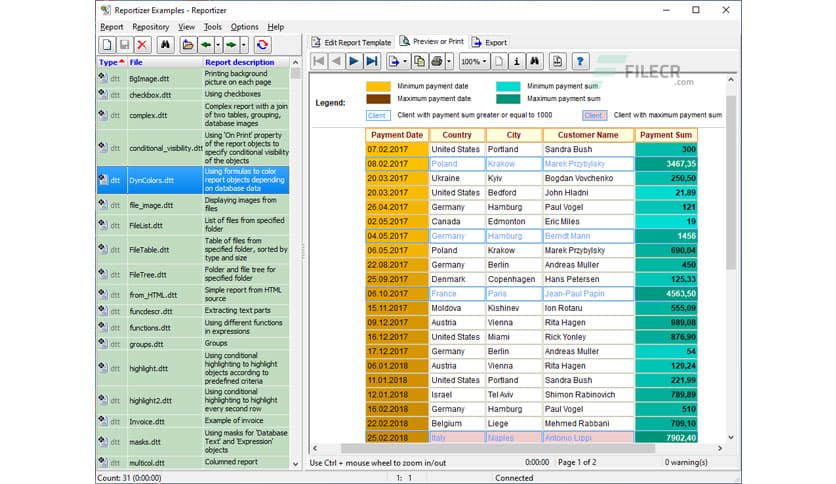Image resolution: width=836 pixels, height=484 pixels.
Task: Click vertical scrollbar of report list
Action: pyautogui.click(x=296, y=261)
